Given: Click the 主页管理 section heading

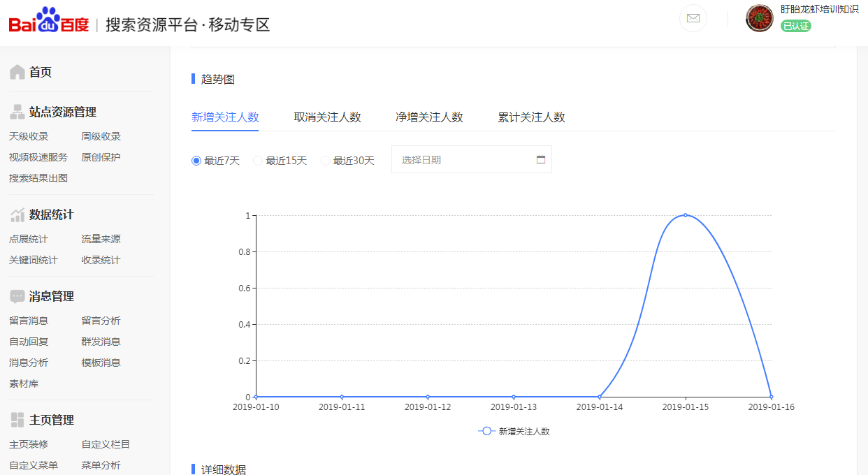Looking at the screenshot, I should pos(52,420).
